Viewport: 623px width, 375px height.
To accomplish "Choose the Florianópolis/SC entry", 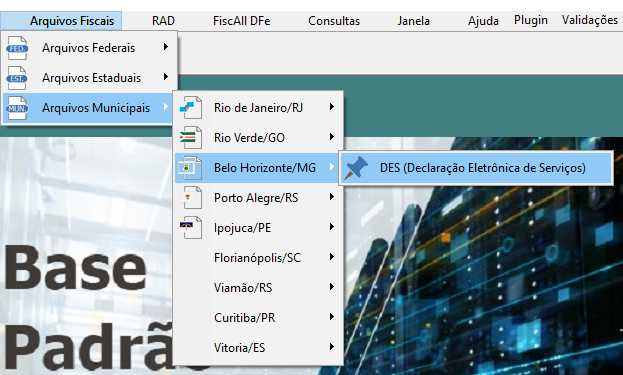I will tap(258, 258).
